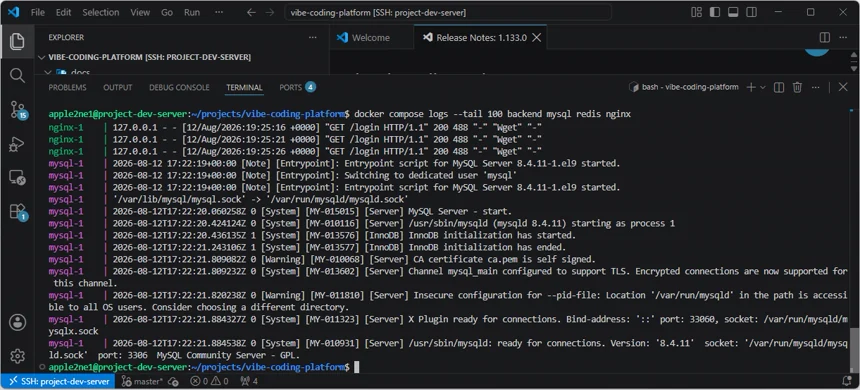Switch to the PORTS tab with badge 4
Screen dimensions: 860x390
(297, 87)
